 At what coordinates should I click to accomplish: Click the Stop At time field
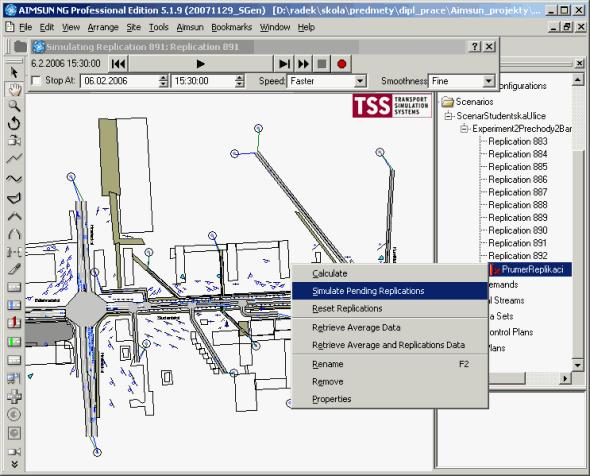tap(203, 81)
